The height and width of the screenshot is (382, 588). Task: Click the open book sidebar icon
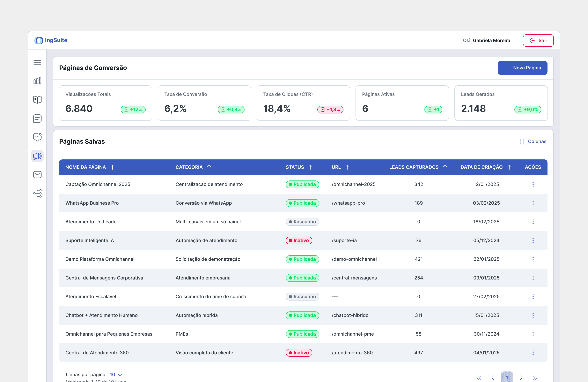coord(37,100)
